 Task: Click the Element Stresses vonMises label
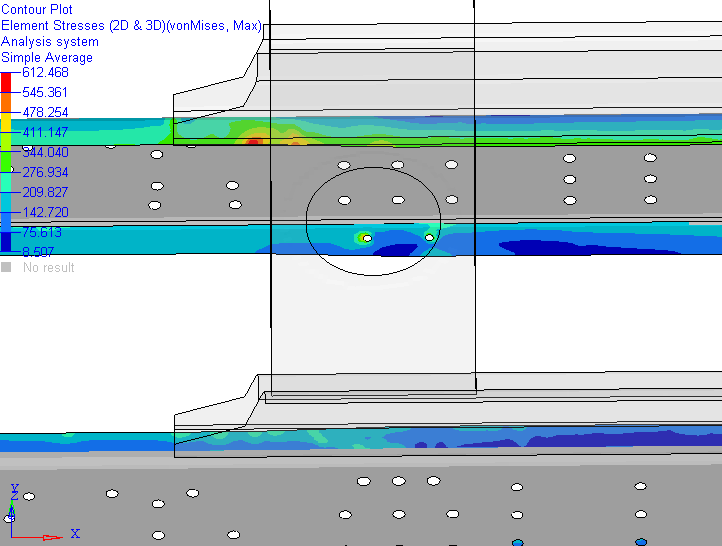[131, 25]
